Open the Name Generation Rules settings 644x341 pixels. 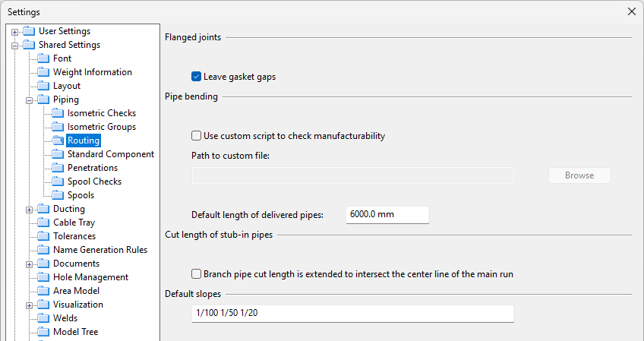100,250
